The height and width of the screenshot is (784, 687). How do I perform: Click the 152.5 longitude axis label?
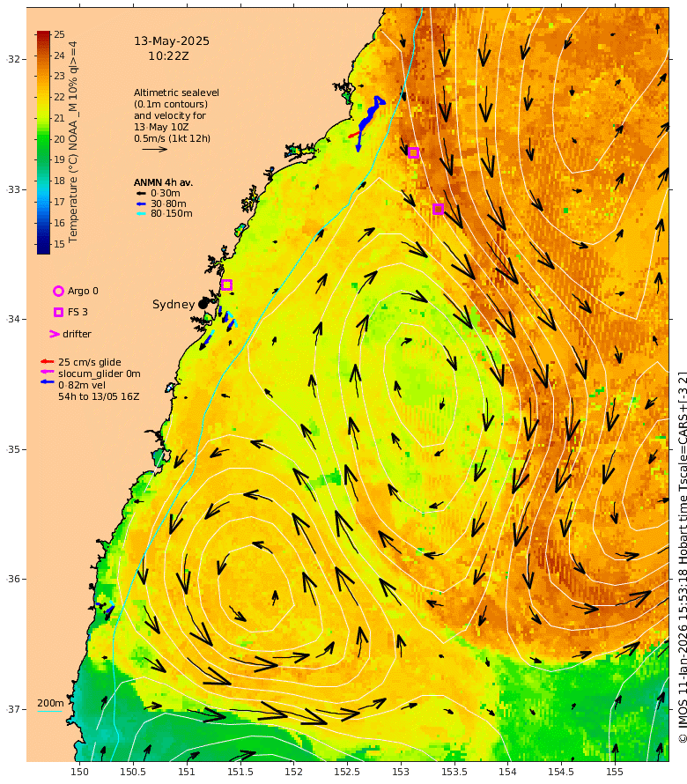[348, 772]
